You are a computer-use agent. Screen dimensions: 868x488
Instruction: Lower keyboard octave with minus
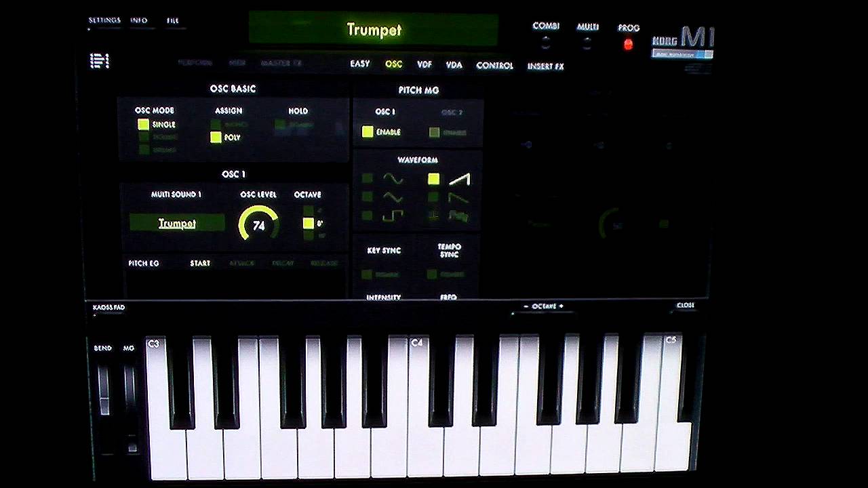tap(526, 306)
